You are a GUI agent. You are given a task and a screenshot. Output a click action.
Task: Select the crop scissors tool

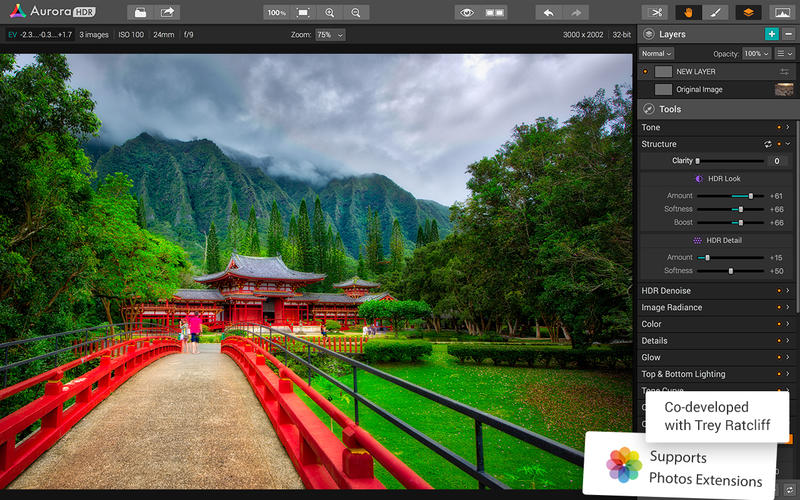click(x=657, y=12)
